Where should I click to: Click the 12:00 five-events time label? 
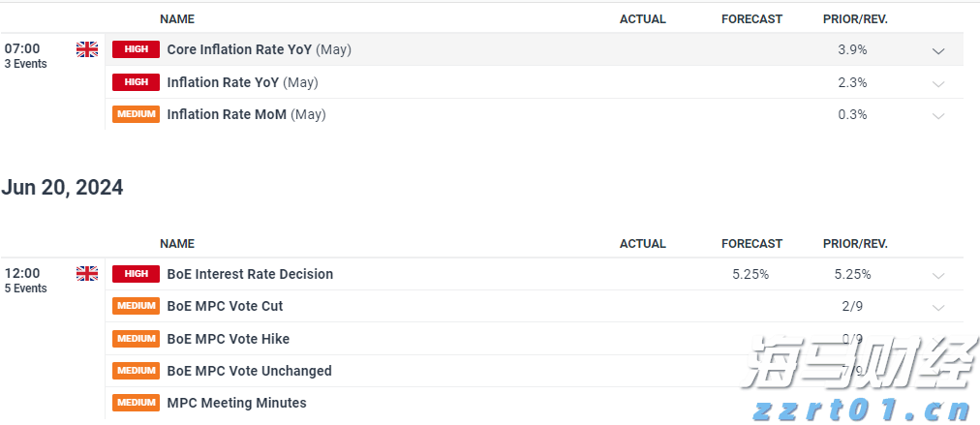point(24,280)
